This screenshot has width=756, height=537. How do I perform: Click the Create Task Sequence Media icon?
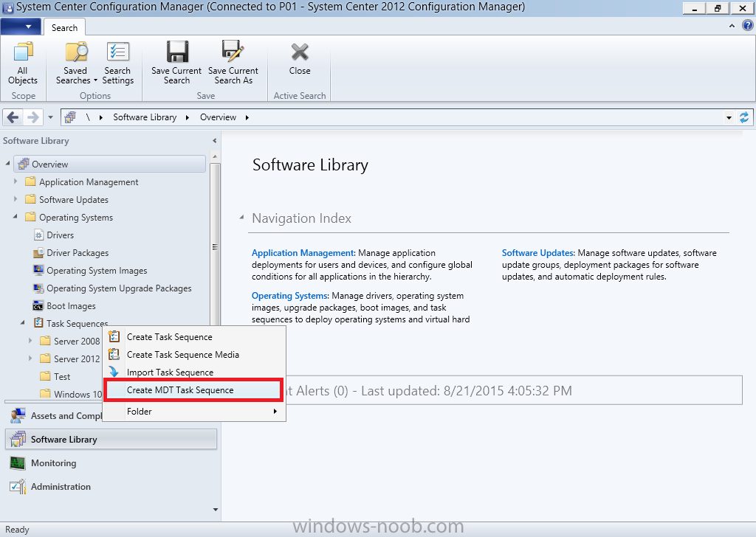(114, 355)
